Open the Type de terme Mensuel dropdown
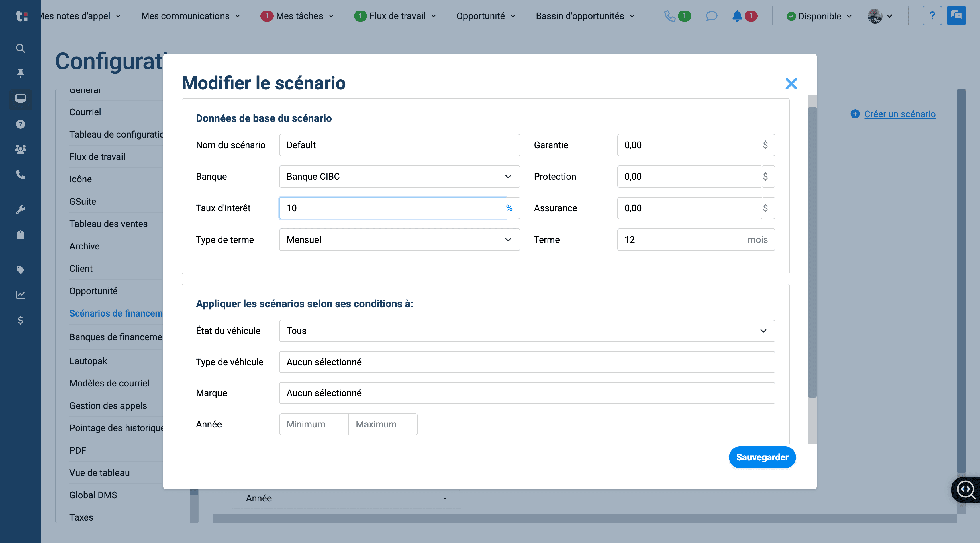 pos(399,240)
